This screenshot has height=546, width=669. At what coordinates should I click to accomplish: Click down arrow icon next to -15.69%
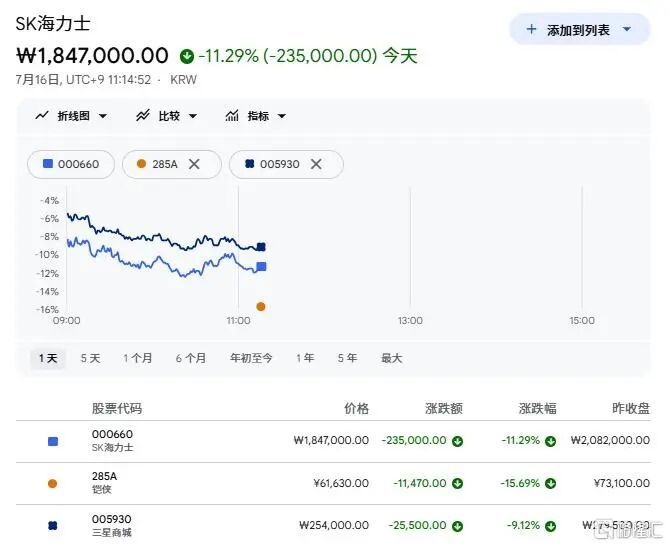pyautogui.click(x=550, y=484)
